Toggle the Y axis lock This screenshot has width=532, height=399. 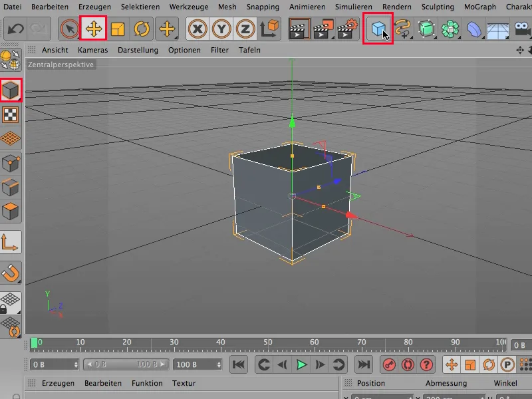pyautogui.click(x=221, y=29)
